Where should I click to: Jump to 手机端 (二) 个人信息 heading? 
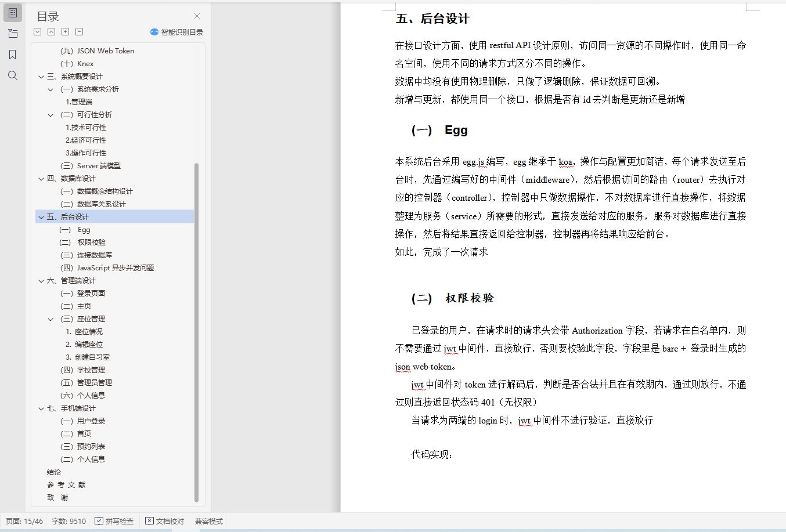point(82,459)
